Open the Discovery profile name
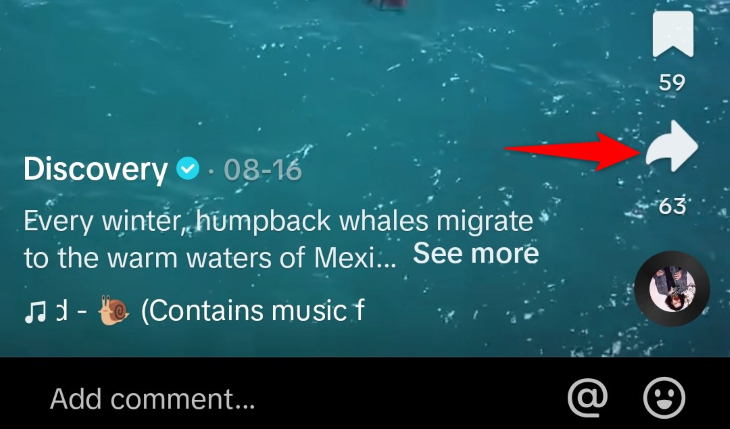 (95, 169)
